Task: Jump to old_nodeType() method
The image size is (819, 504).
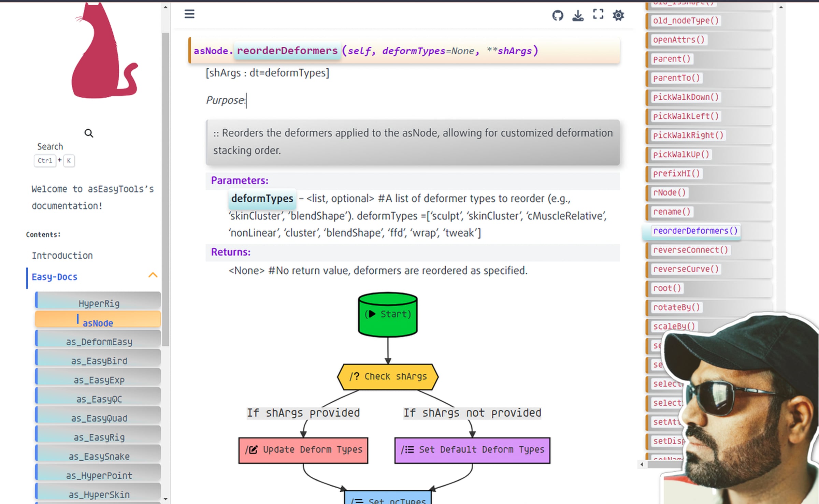Action: 686,20
